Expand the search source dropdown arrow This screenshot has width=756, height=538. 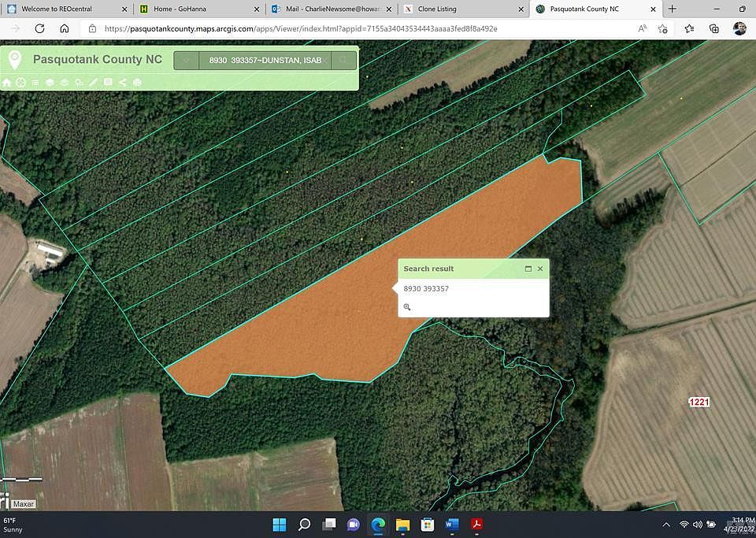[187, 60]
